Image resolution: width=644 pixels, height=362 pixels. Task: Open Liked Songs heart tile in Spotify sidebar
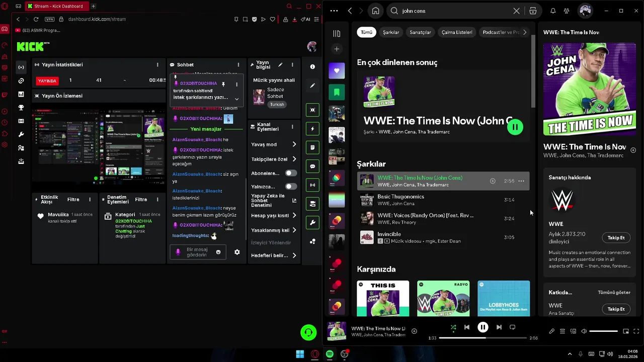point(337,71)
